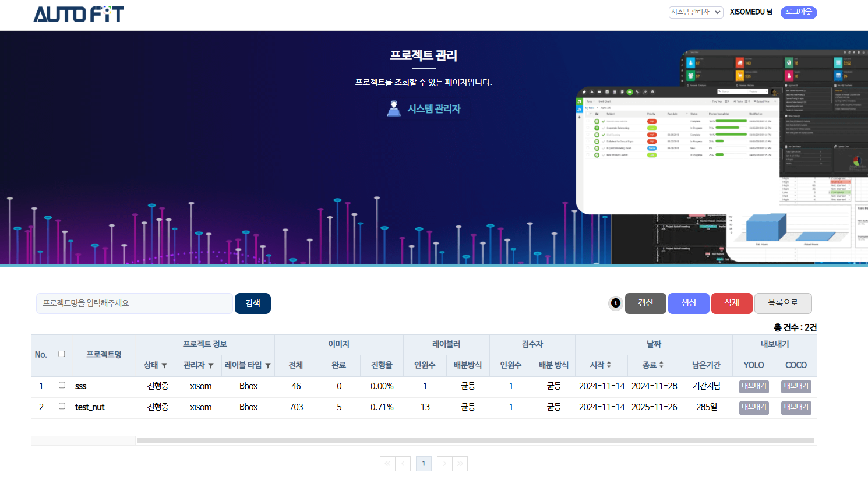
Task: Click the 목록으로 button
Action: 782,304
